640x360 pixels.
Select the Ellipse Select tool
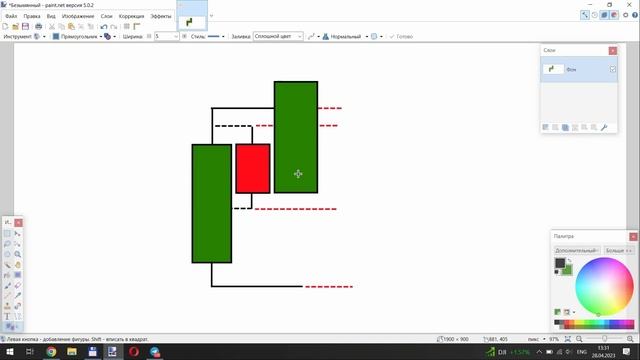pyautogui.click(x=7, y=254)
